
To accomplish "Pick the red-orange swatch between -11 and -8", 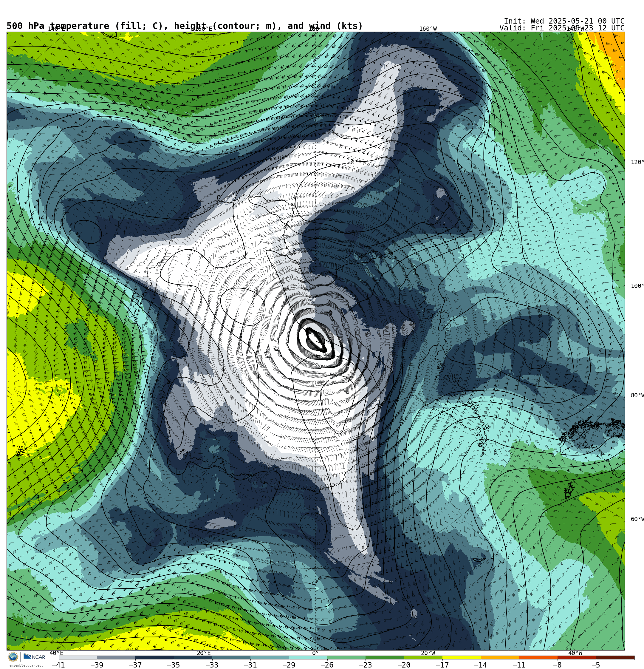I will click(x=538, y=657).
